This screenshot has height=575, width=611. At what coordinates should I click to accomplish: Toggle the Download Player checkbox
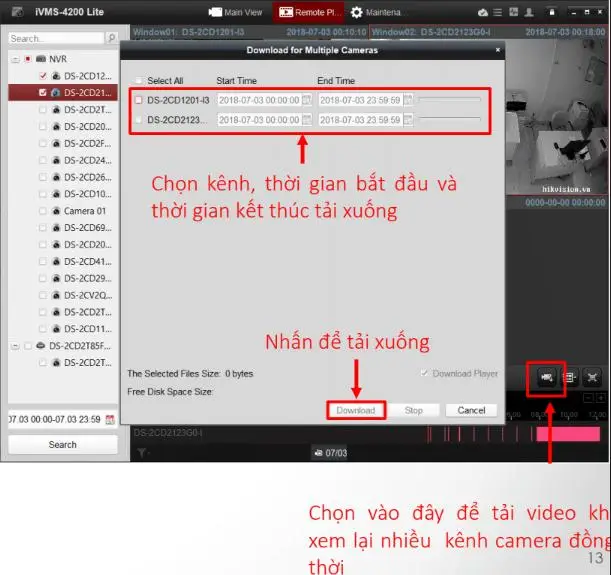424,373
